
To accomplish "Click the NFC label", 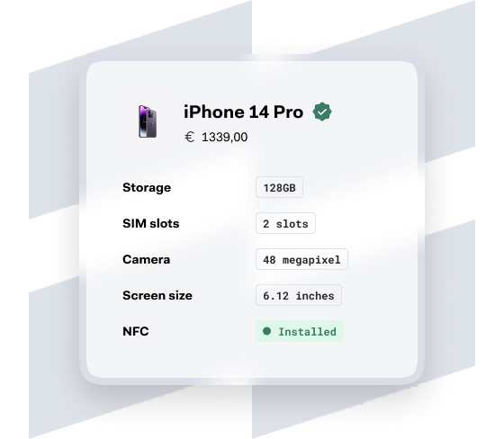I will click(x=136, y=331).
